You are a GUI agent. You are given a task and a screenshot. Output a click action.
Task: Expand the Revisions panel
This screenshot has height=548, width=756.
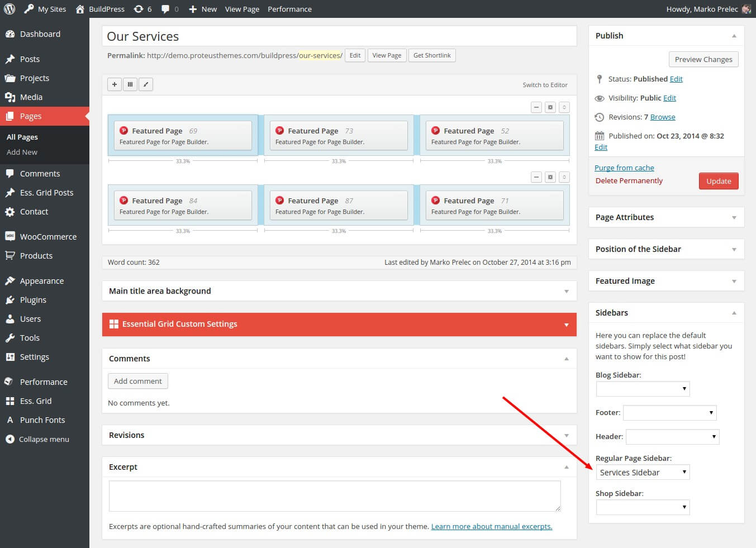567,436
